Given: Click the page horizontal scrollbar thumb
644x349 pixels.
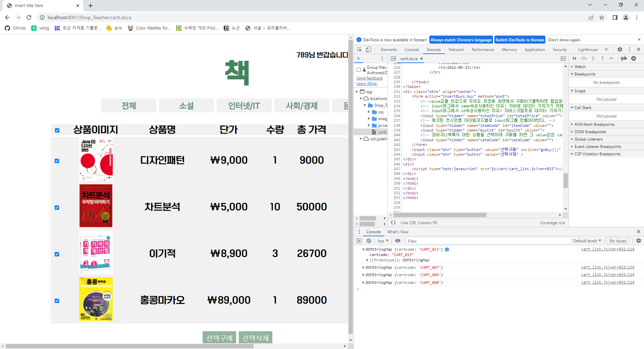Looking at the screenshot, I should pos(129,346).
